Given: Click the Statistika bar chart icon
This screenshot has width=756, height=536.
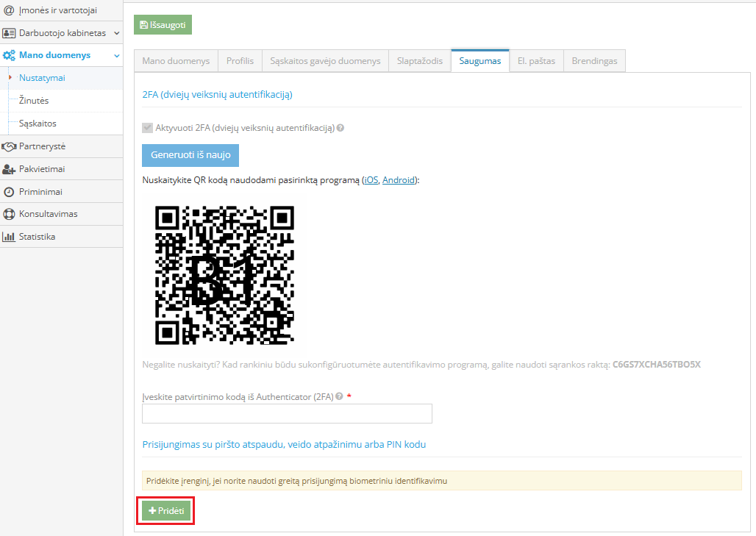Looking at the screenshot, I should (x=9, y=237).
